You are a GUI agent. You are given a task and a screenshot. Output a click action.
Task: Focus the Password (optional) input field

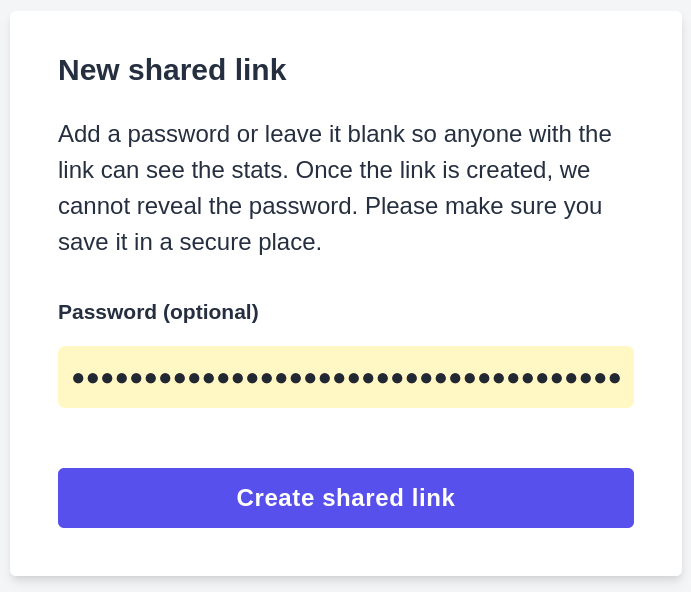[x=345, y=377]
